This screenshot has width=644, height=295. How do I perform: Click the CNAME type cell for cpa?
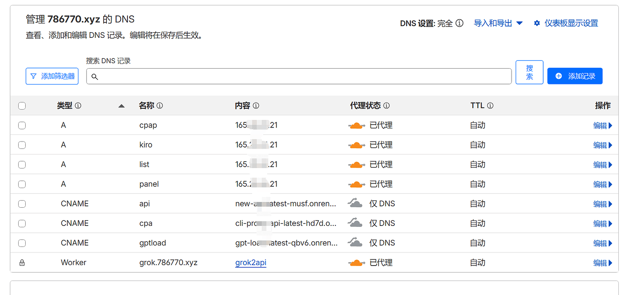(75, 224)
